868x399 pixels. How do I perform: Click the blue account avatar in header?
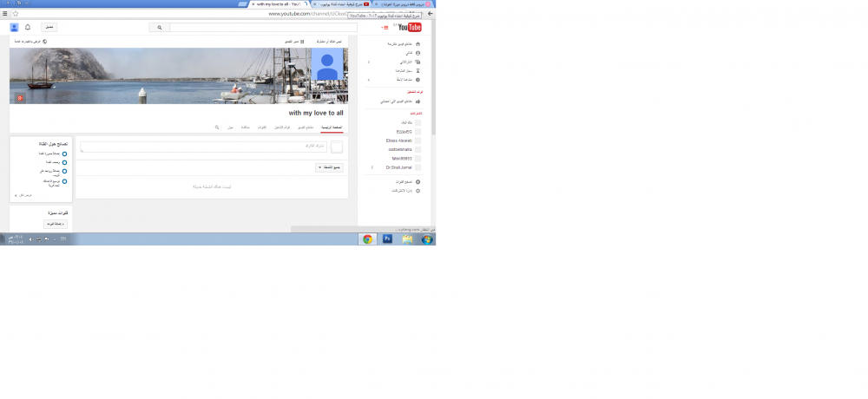tap(15, 28)
